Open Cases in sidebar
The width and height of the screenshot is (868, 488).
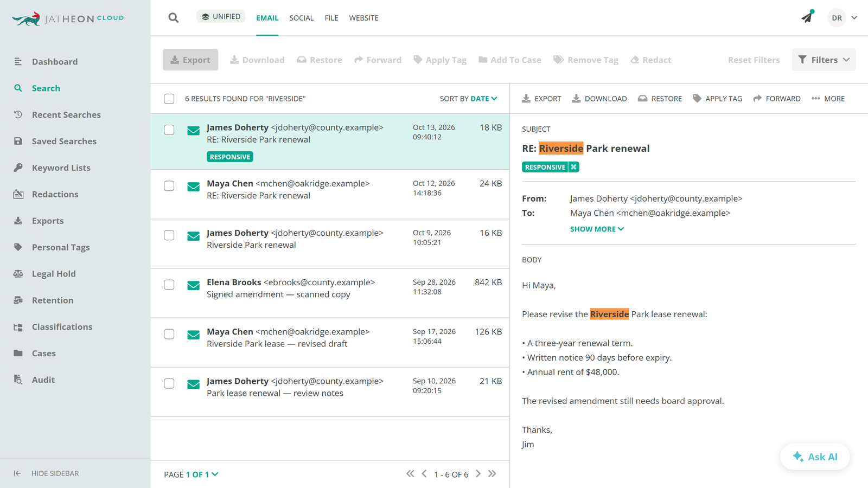(43, 354)
